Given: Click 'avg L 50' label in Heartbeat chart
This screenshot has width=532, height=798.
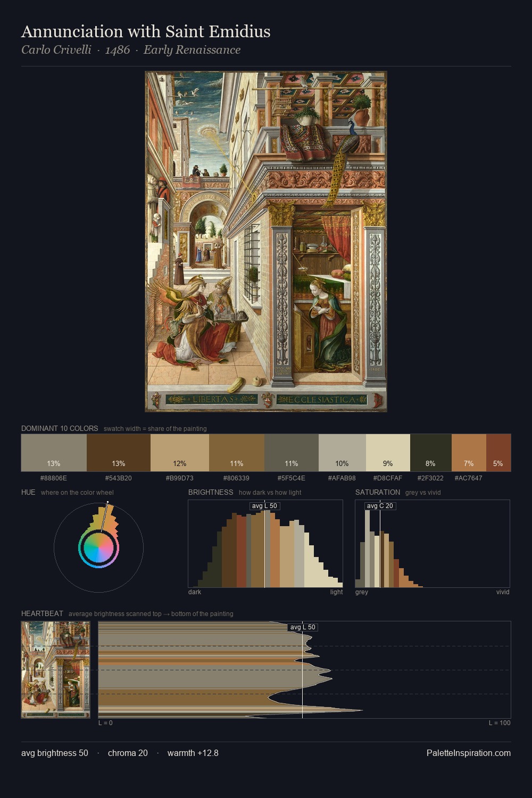Looking at the screenshot, I should coord(303,627).
